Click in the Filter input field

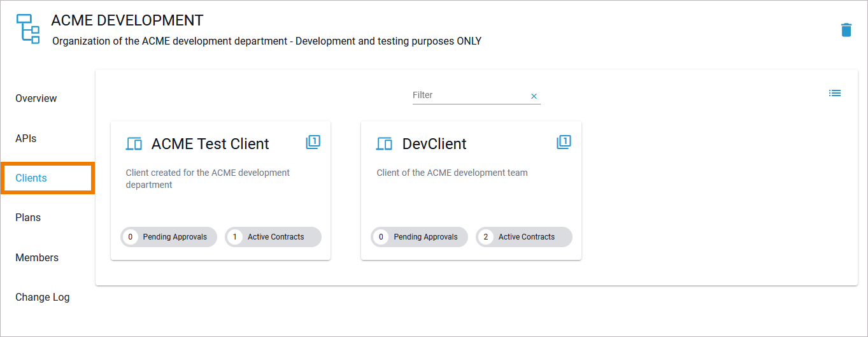coord(469,95)
